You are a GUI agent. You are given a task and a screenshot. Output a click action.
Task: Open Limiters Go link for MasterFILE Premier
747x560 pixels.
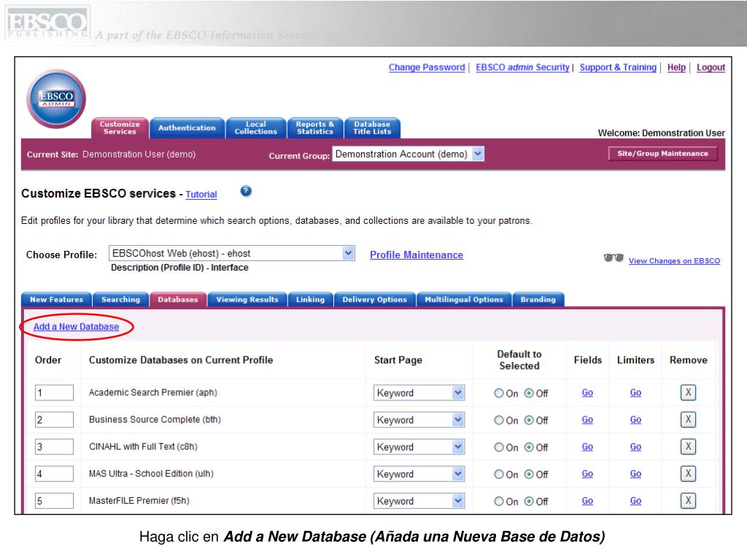click(x=635, y=501)
